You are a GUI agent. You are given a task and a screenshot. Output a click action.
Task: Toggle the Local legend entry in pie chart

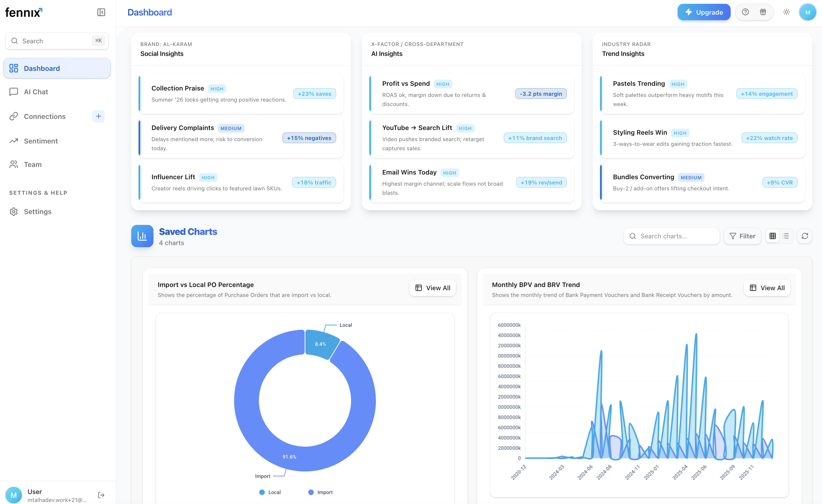pyautogui.click(x=270, y=492)
